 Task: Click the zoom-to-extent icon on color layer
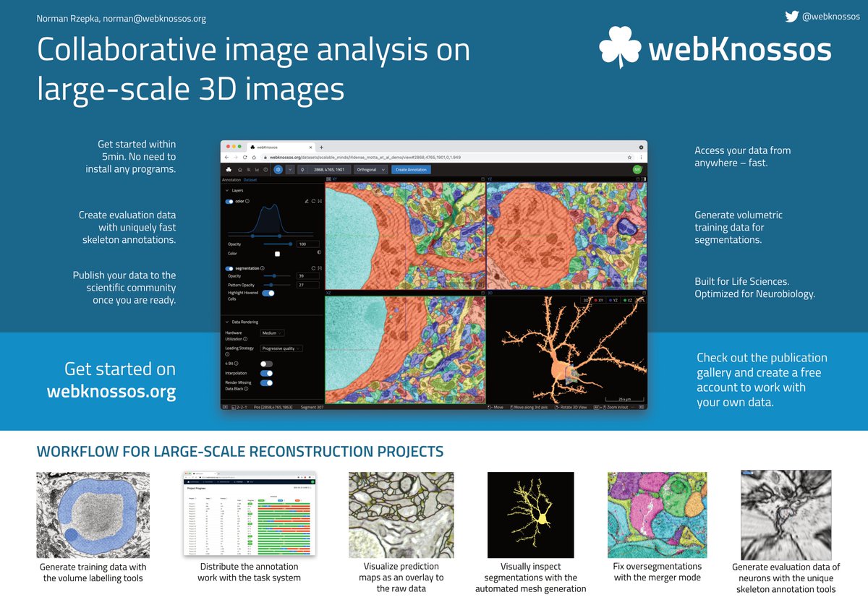320,201
